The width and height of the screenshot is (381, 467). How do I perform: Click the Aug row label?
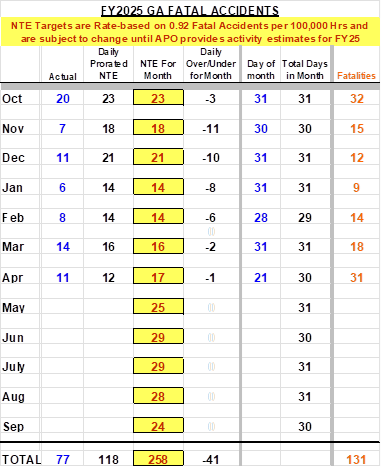click(13, 397)
